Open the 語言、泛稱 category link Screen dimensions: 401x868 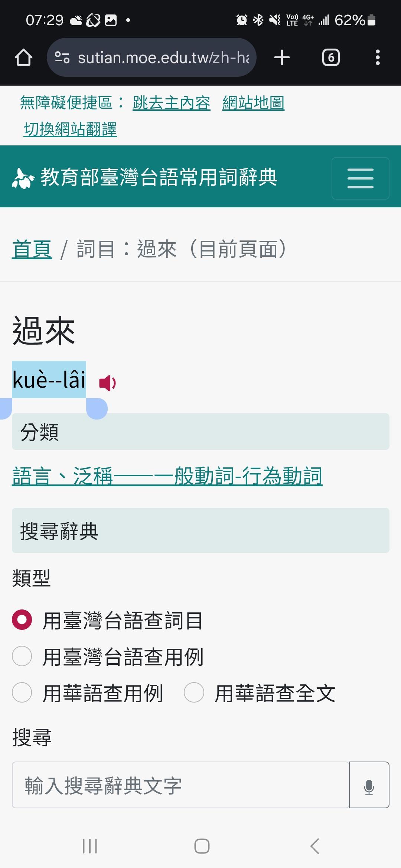(x=167, y=476)
